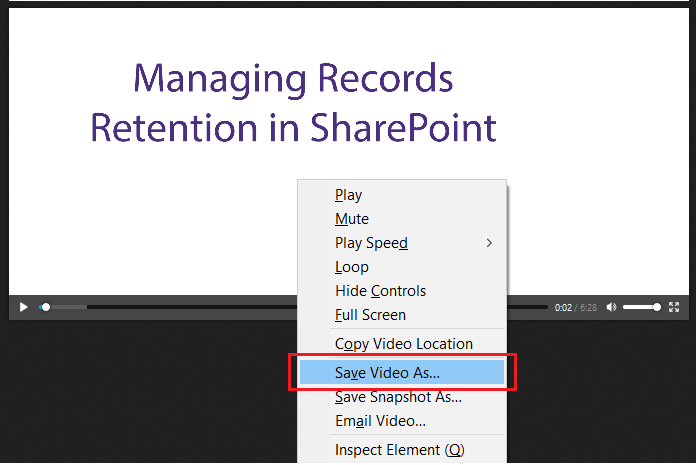This screenshot has height=465, width=696.
Task: Click the video progress scrubber knob
Action: click(45, 307)
